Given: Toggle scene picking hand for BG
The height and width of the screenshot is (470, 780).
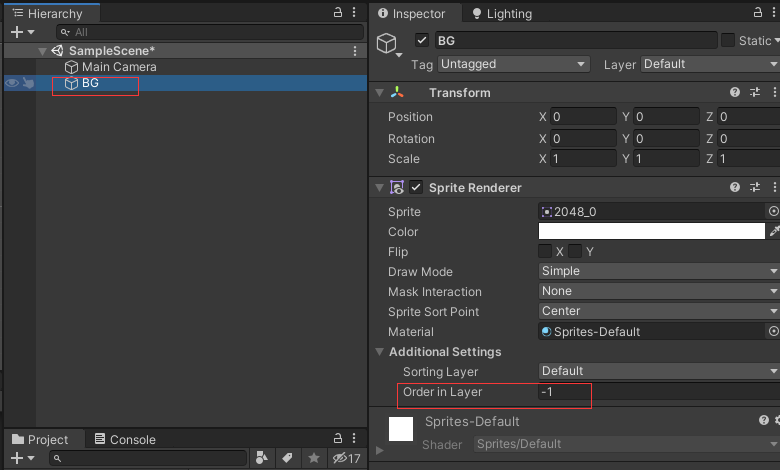Looking at the screenshot, I should pos(28,83).
